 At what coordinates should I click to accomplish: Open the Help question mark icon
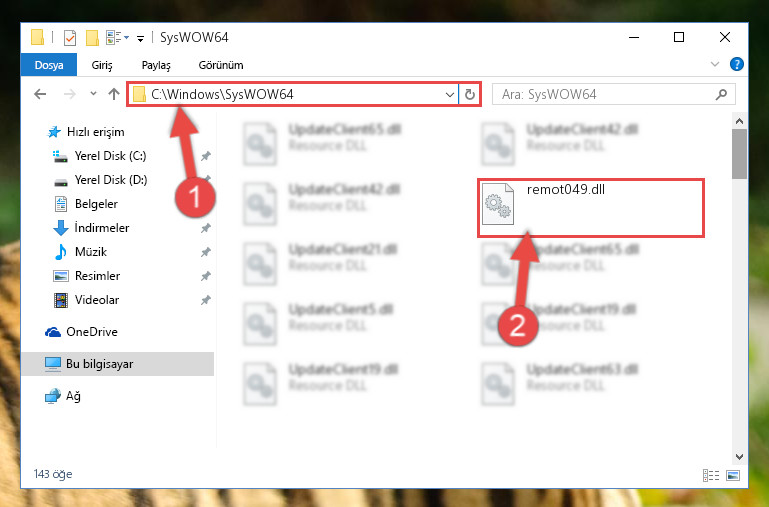736,64
